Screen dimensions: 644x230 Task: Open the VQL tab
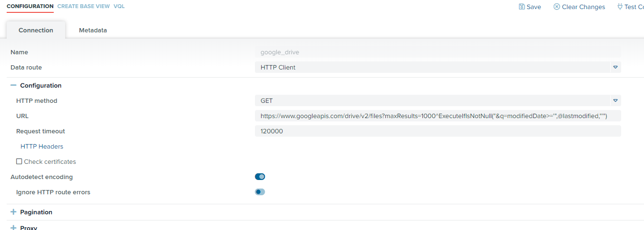(119, 6)
